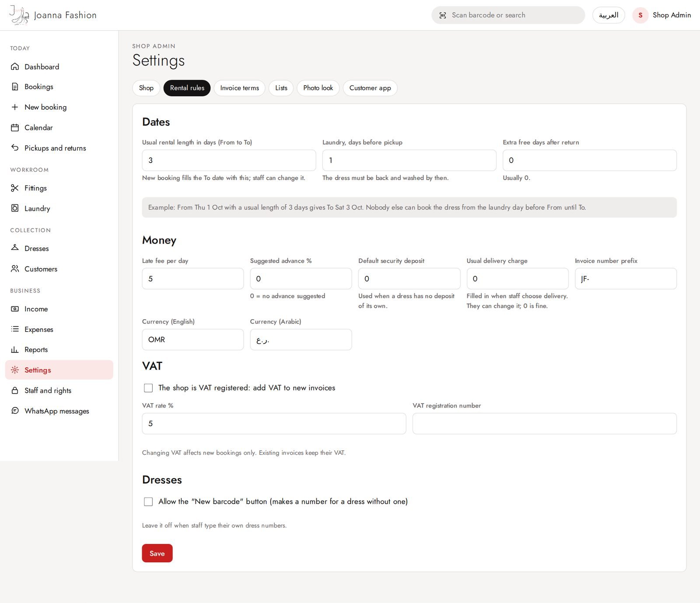This screenshot has width=700, height=603.
Task: Click the Laundry washing machine icon
Action: pos(15,208)
